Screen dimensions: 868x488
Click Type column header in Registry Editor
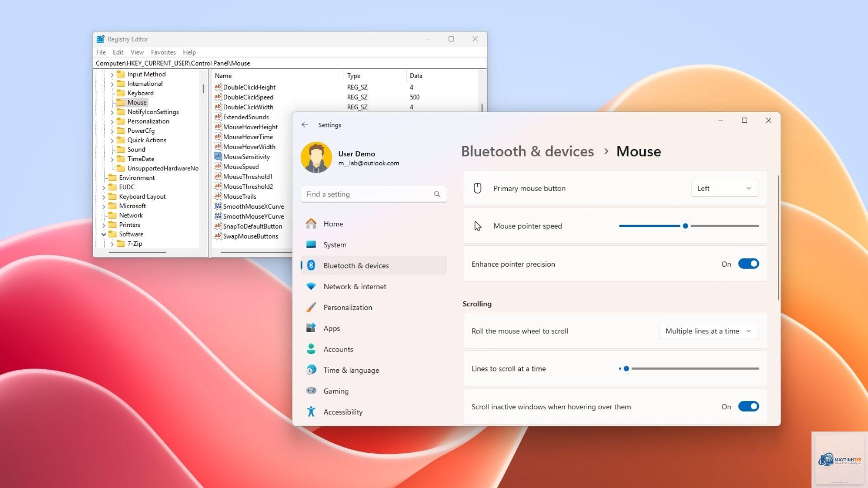click(x=375, y=76)
